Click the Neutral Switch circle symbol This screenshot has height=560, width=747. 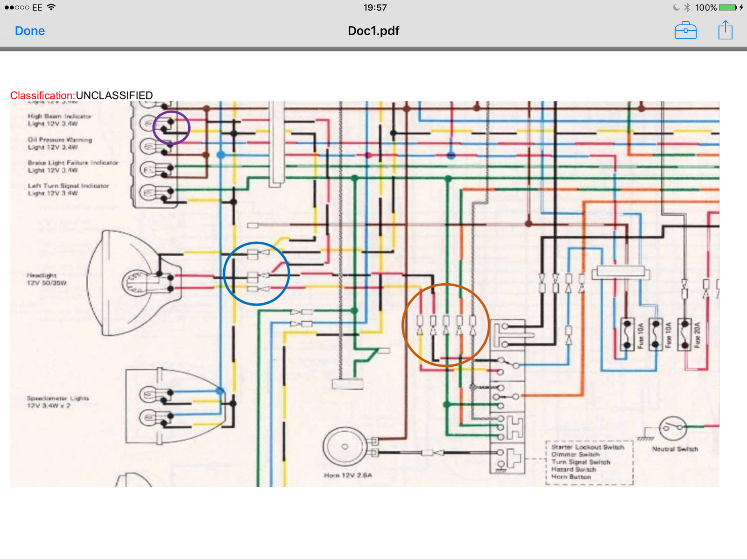(672, 427)
